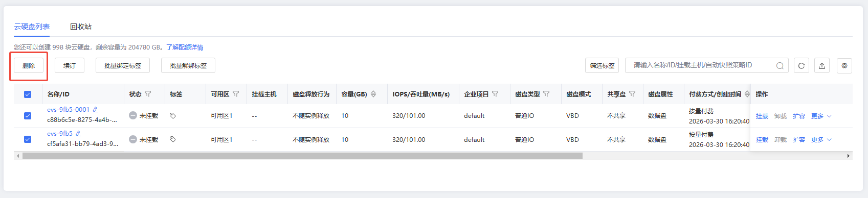The image size is (868, 198).
Task: Edit name of evs-9fb5-0001 pencil icon
Action: click(95, 109)
